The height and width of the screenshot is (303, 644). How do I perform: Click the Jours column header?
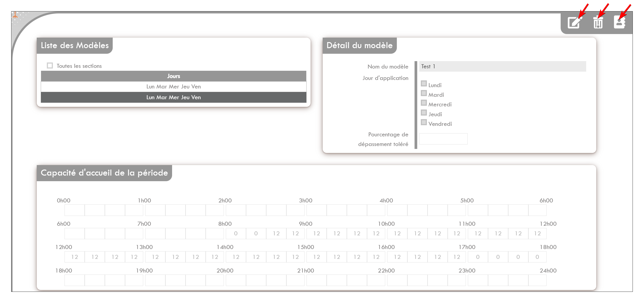click(173, 76)
